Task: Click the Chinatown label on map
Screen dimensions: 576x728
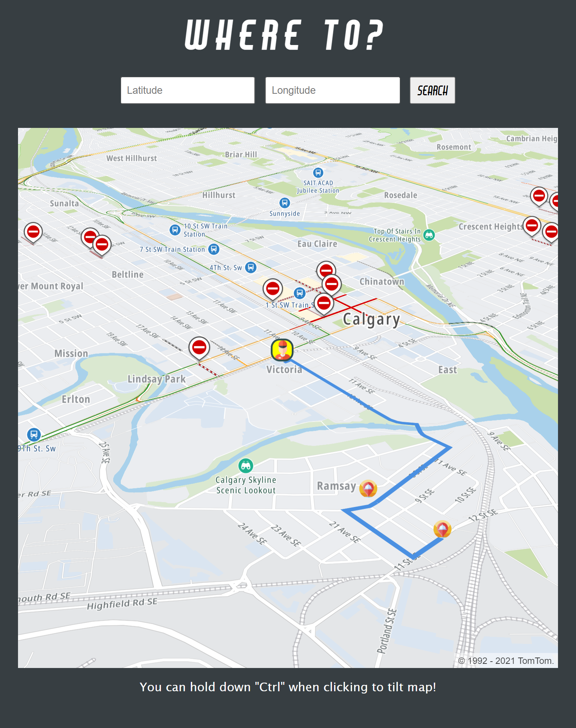Action: (382, 281)
